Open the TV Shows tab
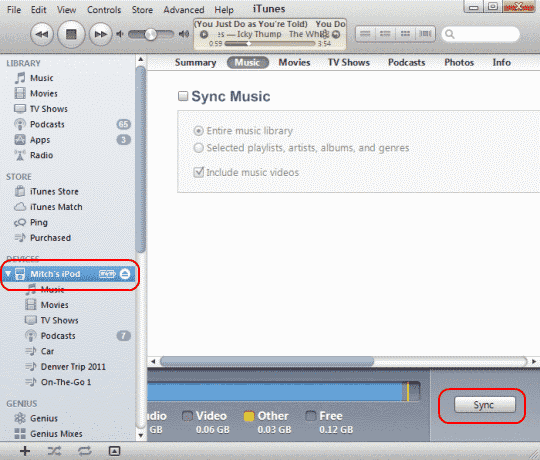Image resolution: width=540 pixels, height=460 pixels. click(349, 63)
